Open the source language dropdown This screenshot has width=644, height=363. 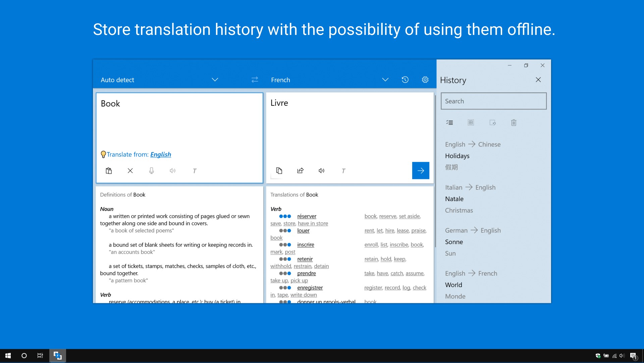[215, 80]
